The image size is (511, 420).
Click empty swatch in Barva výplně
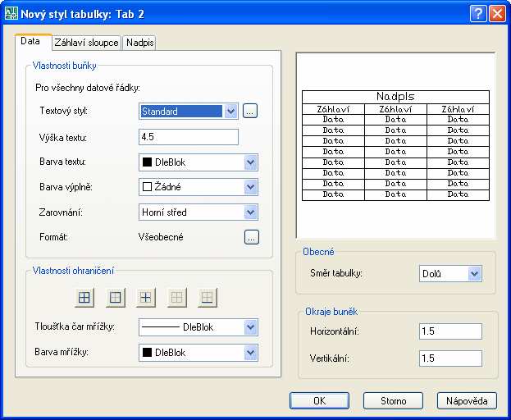148,187
